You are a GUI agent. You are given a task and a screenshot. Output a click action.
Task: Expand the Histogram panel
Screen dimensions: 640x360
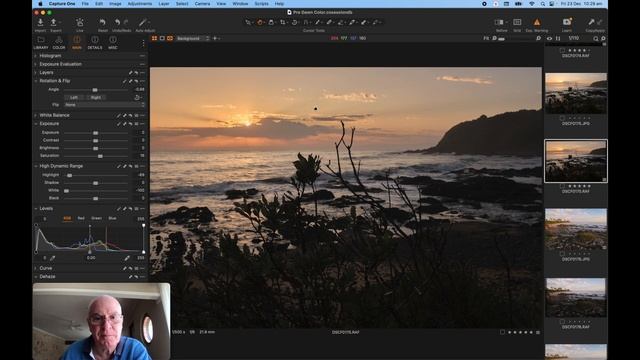pos(36,56)
